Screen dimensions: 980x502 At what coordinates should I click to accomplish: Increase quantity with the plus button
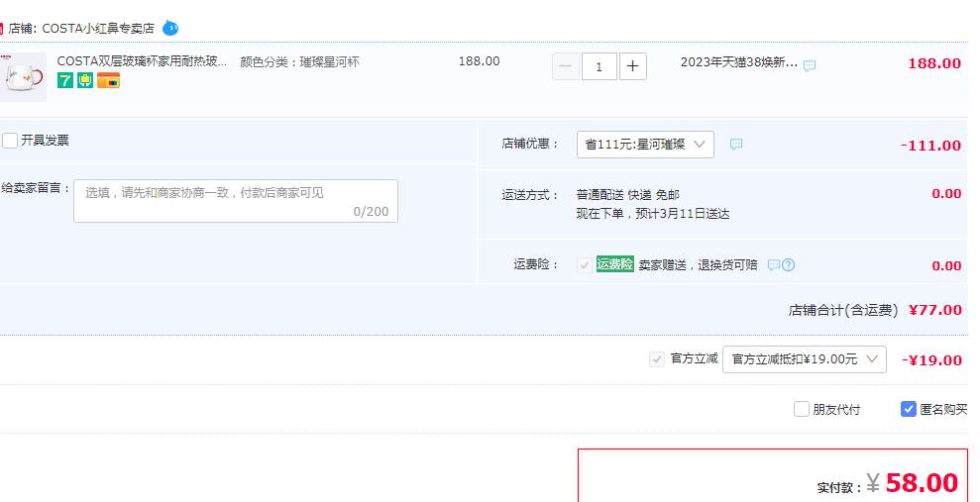[x=632, y=66]
